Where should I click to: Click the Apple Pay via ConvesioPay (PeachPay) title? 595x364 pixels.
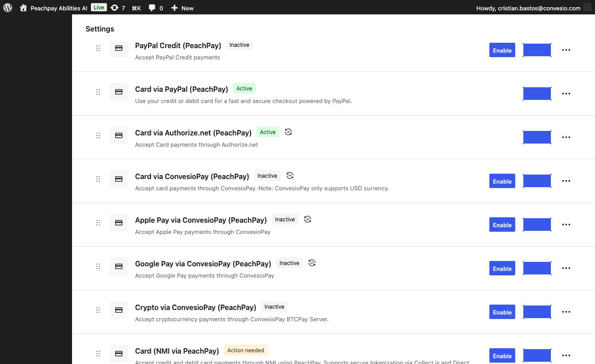click(201, 220)
